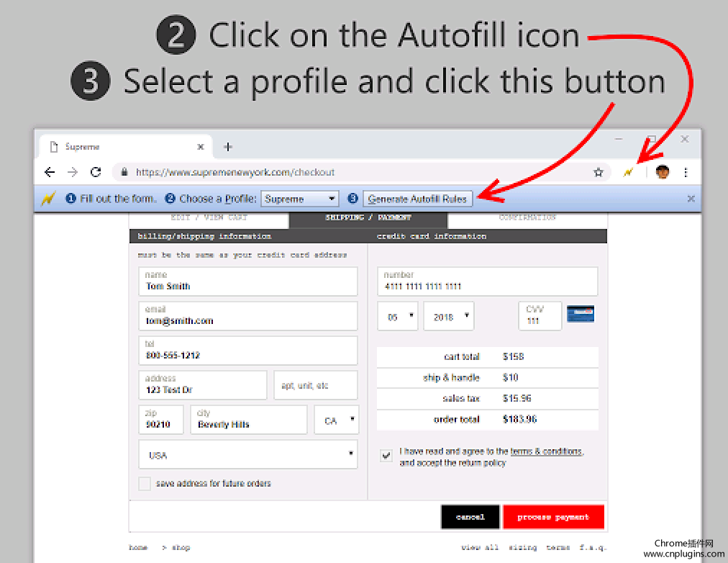Click the email input field
Image resolution: width=728 pixels, height=563 pixels.
pyautogui.click(x=248, y=316)
